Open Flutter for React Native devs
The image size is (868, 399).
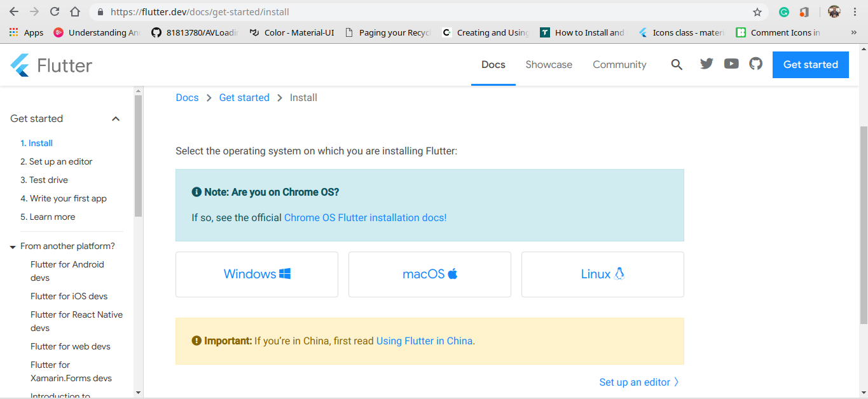tap(76, 321)
